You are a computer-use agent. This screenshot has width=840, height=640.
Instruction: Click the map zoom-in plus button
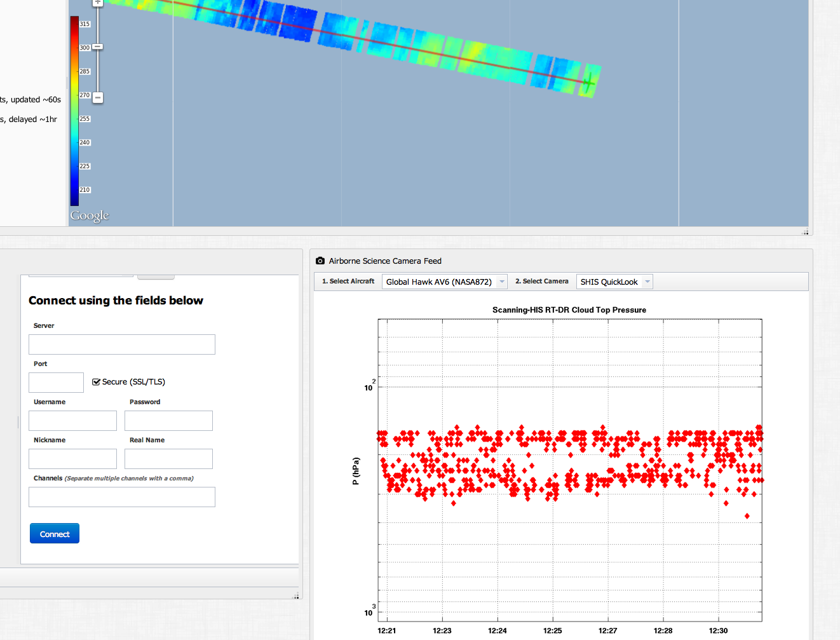coord(98,3)
